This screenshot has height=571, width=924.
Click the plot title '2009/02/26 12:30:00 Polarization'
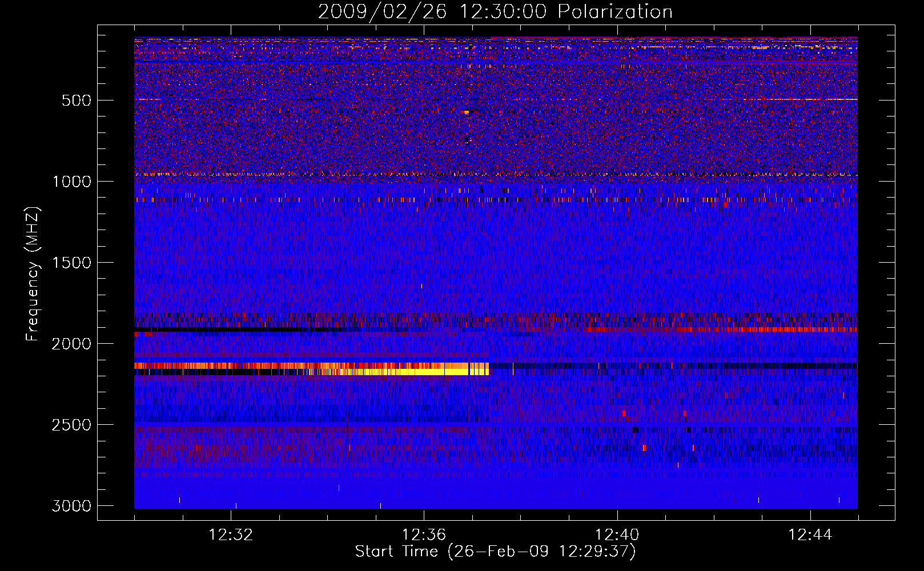495,11
